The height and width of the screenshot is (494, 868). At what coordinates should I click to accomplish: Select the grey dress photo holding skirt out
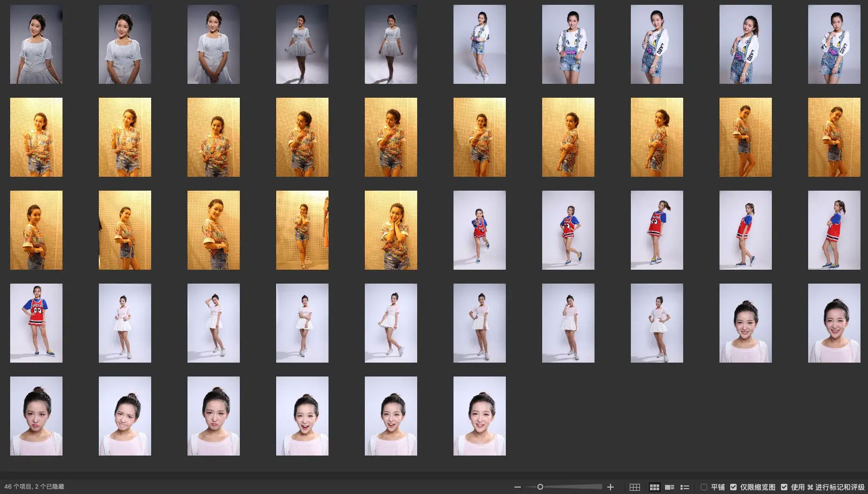302,44
